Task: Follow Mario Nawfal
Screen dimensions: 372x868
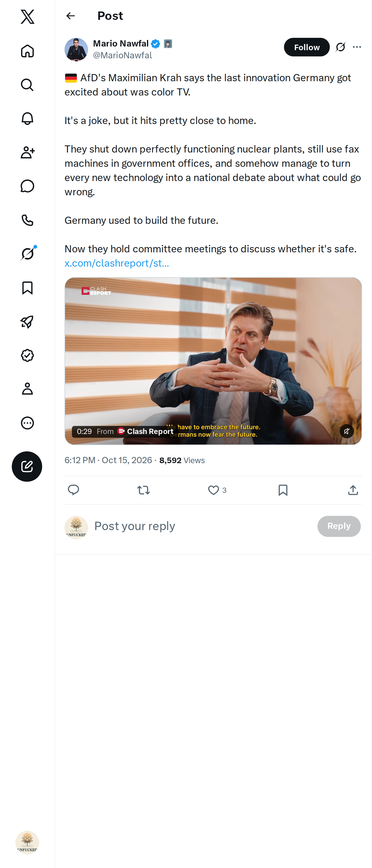Action: [306, 47]
